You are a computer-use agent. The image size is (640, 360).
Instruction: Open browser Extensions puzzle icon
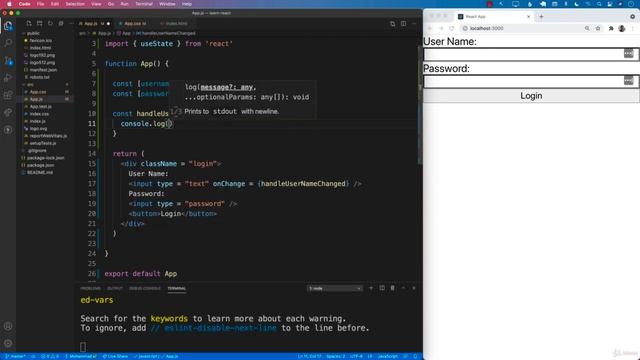611,29
